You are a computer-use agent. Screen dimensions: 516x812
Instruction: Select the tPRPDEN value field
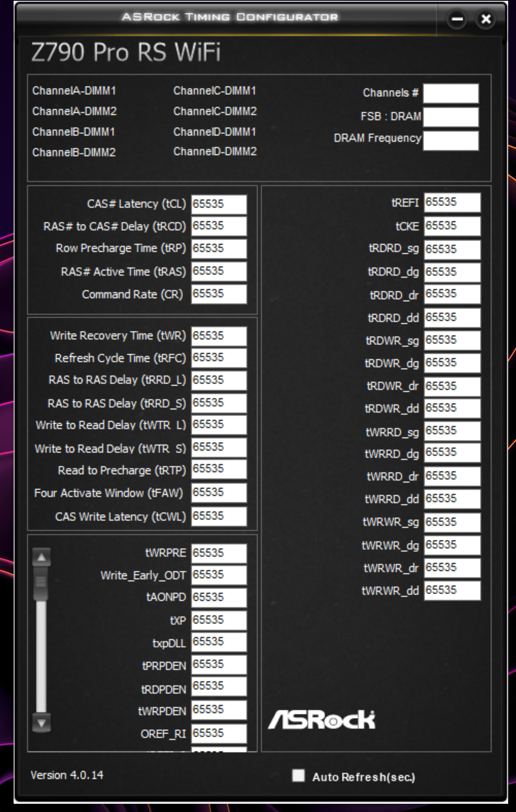(x=219, y=665)
